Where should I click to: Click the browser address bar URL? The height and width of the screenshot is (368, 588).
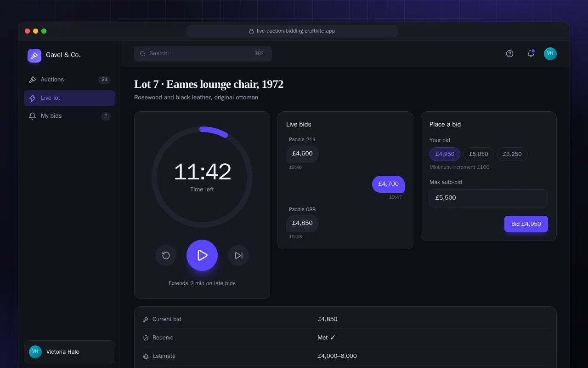point(296,31)
